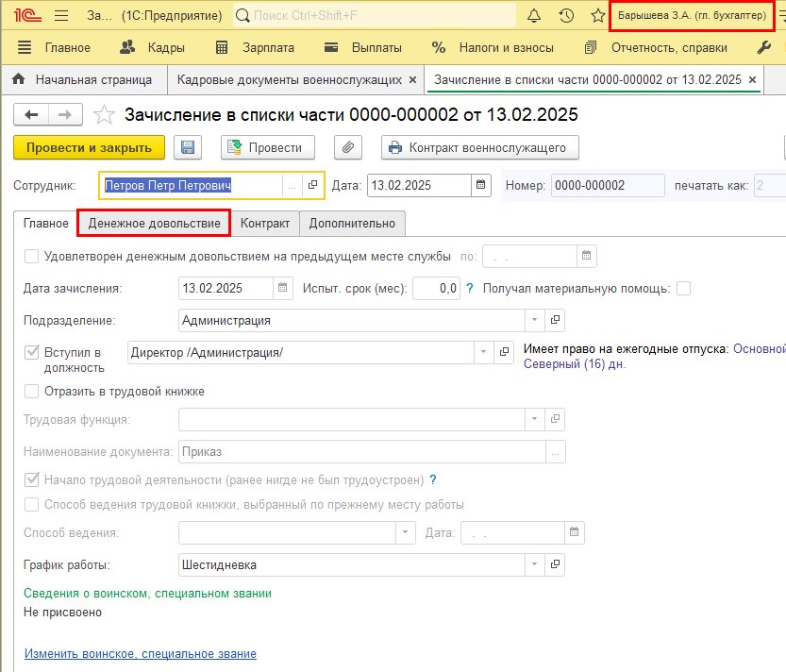Open notifications bell
This screenshot has height=672, width=786.
pyautogui.click(x=534, y=15)
